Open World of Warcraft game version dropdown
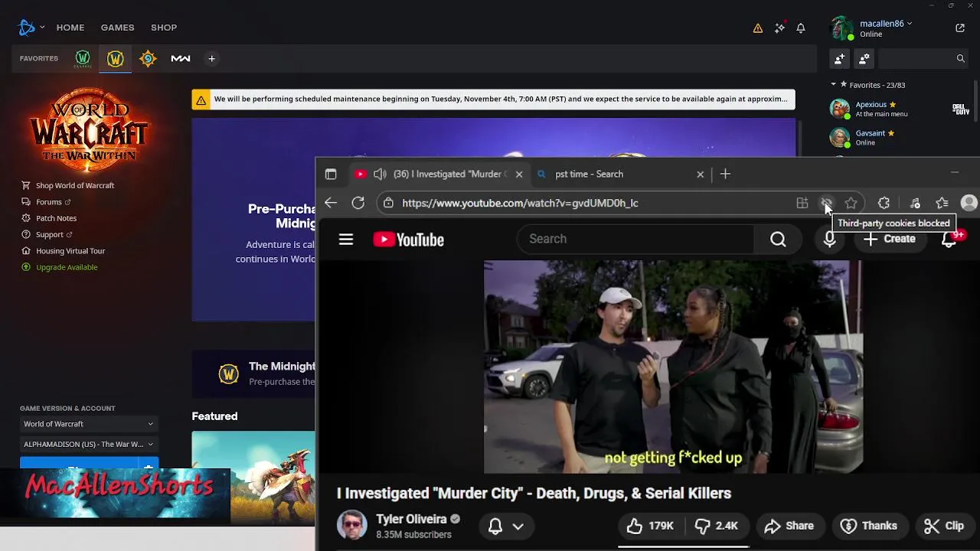 click(x=88, y=424)
